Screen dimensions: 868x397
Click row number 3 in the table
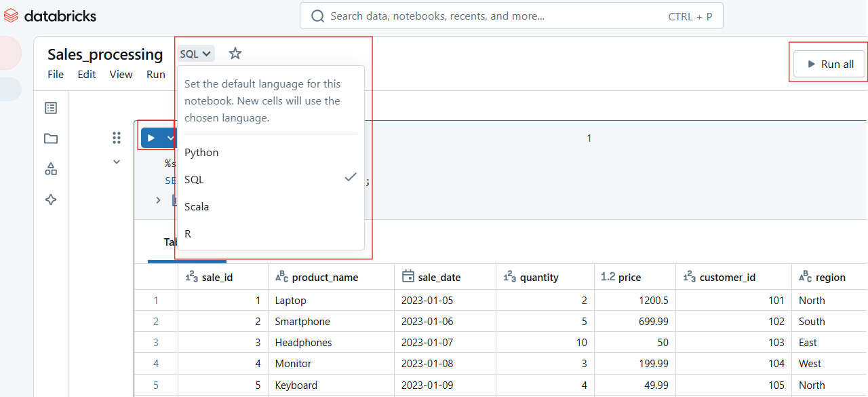tap(156, 343)
